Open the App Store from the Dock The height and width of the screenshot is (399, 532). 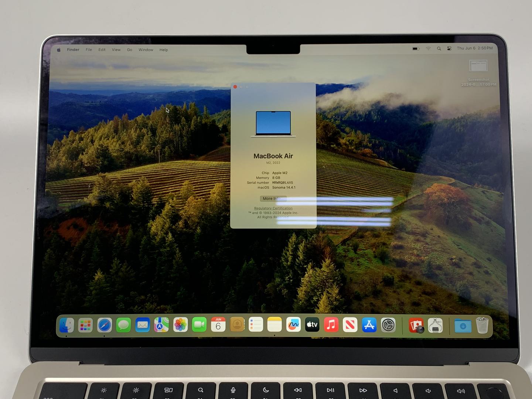[x=369, y=325]
